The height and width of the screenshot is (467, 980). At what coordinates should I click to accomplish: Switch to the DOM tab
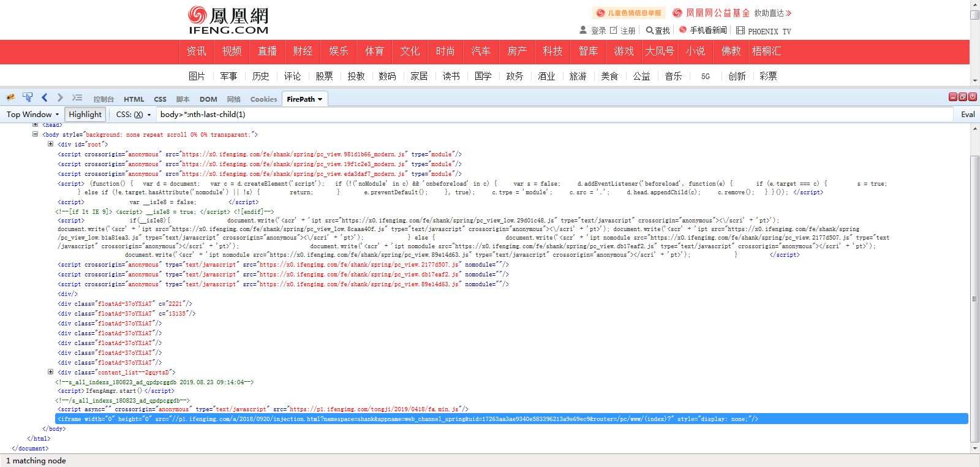[x=208, y=99]
